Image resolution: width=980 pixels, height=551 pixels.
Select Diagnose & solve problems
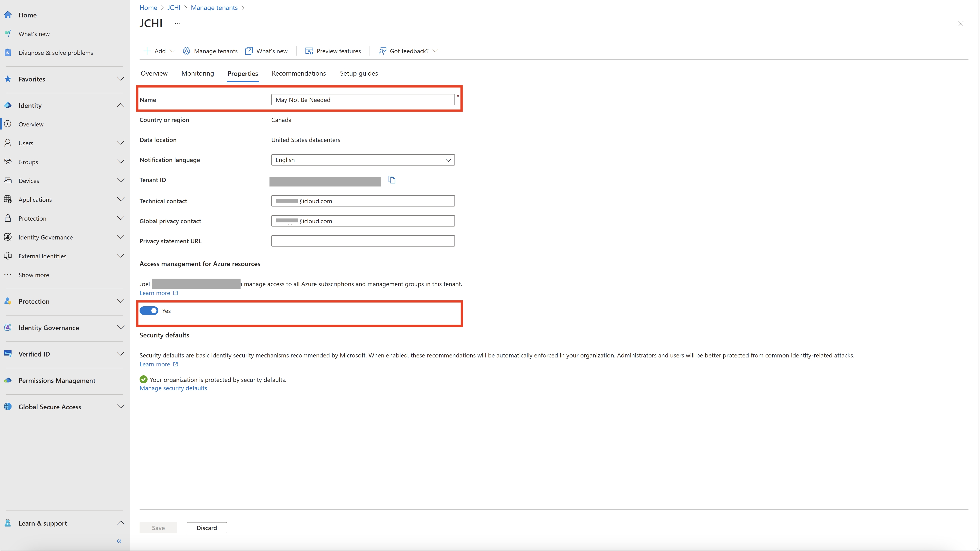[x=56, y=53]
